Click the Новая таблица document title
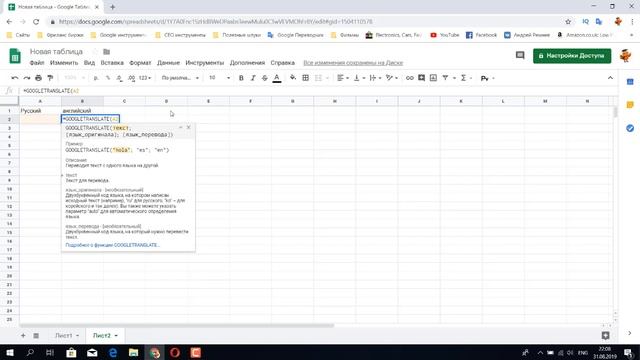The height and width of the screenshot is (360, 640). pos(56,51)
